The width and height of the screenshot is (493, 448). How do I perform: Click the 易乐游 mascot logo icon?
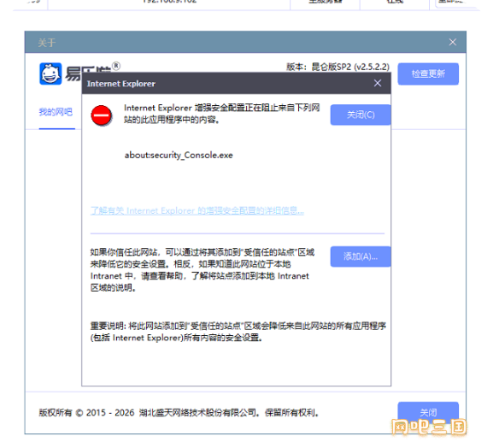(50, 74)
